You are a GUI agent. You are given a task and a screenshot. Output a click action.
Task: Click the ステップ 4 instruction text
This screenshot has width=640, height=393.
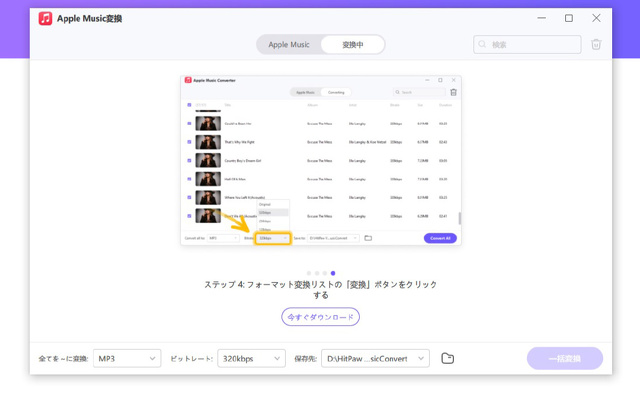(x=320, y=289)
